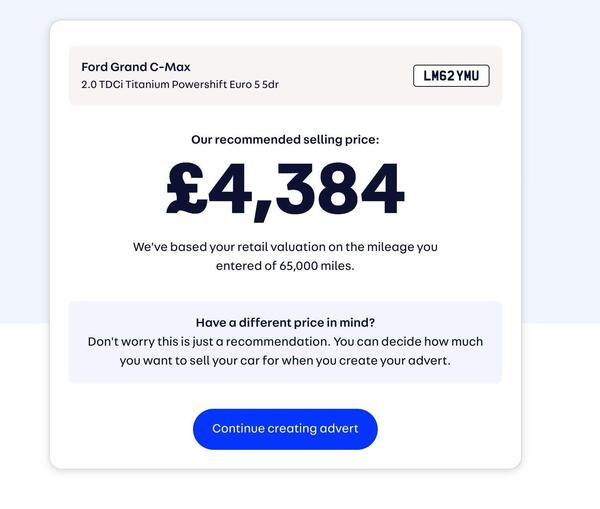
Task: Click the Ford Grand C-Max heading
Action: (136, 67)
